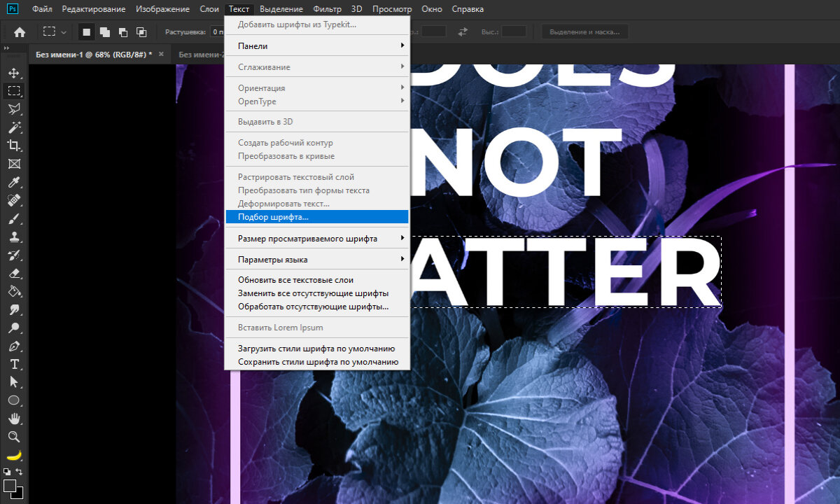Open the Справка menu

pyautogui.click(x=468, y=9)
